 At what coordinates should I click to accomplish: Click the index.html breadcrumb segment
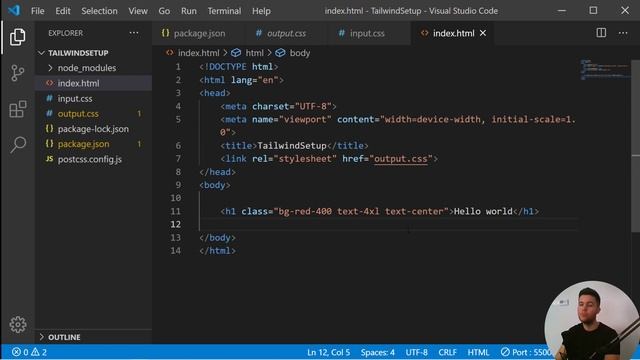coord(198,53)
